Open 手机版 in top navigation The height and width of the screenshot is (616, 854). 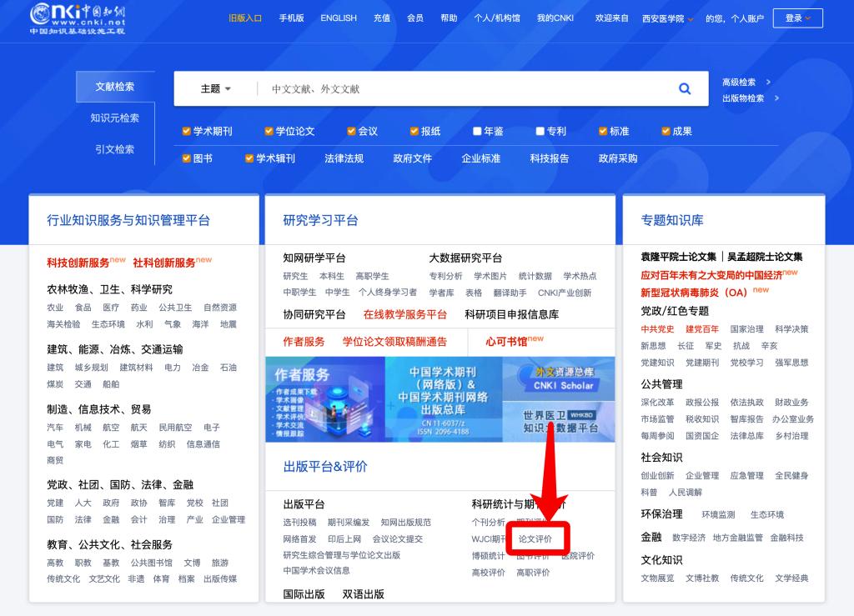291,18
